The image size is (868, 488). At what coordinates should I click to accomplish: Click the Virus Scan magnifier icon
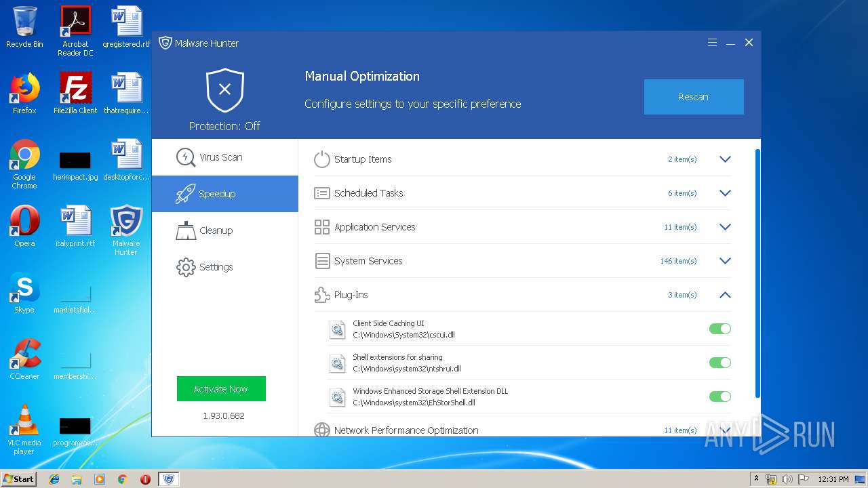coord(185,157)
